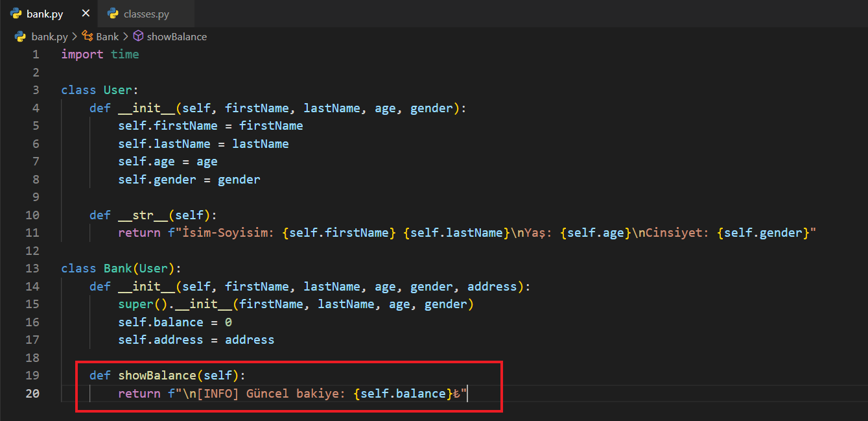
Task: Click the showBalance method cube icon
Action: (x=138, y=37)
